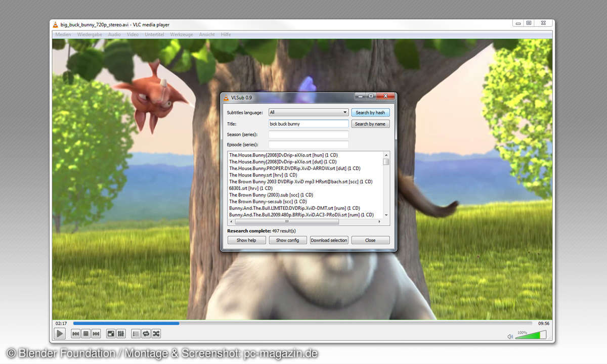Click the Title input field
Image resolution: width=607 pixels, height=364 pixels.
(x=309, y=123)
